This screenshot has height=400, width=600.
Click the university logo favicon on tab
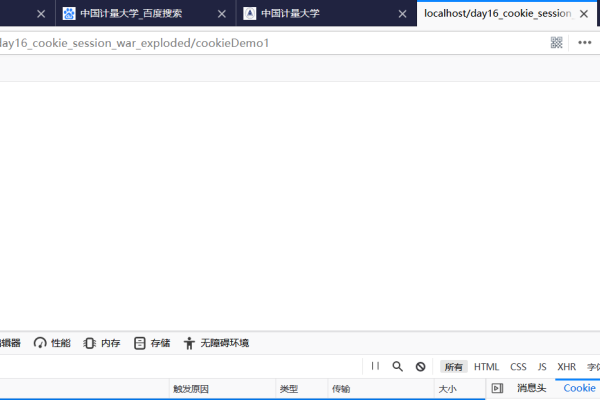click(x=249, y=14)
